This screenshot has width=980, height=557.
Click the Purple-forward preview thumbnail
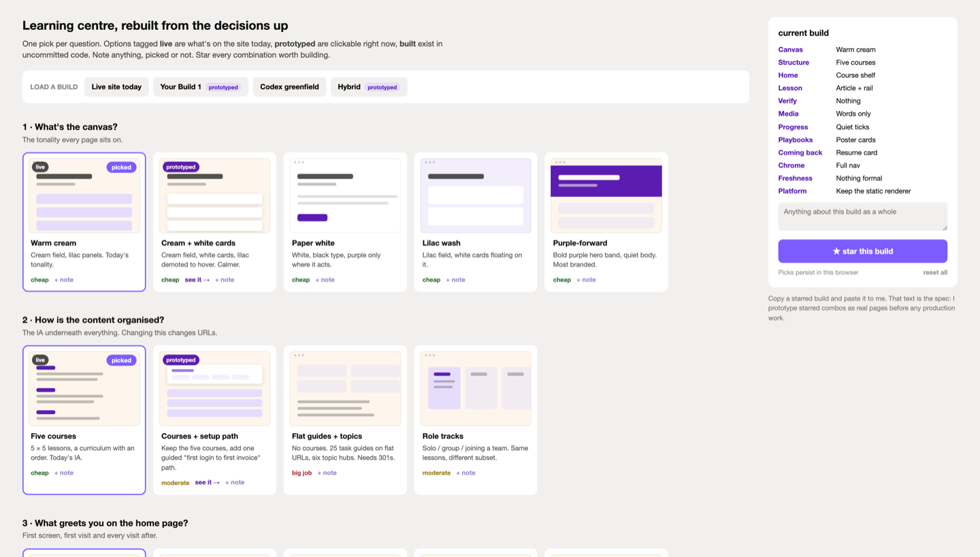point(606,196)
